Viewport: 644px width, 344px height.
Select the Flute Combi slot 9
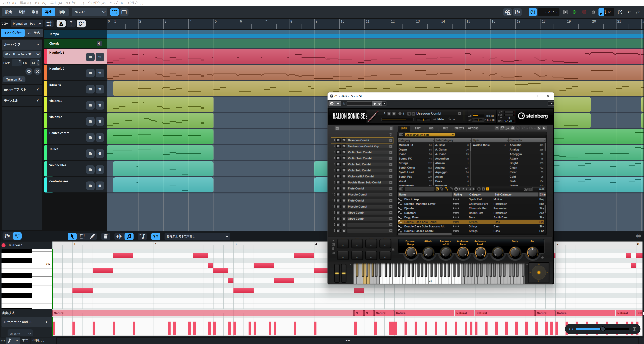point(362,188)
